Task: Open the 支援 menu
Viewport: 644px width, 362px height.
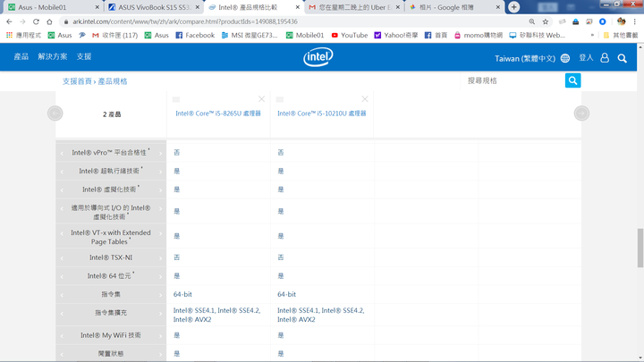Action: [84, 56]
